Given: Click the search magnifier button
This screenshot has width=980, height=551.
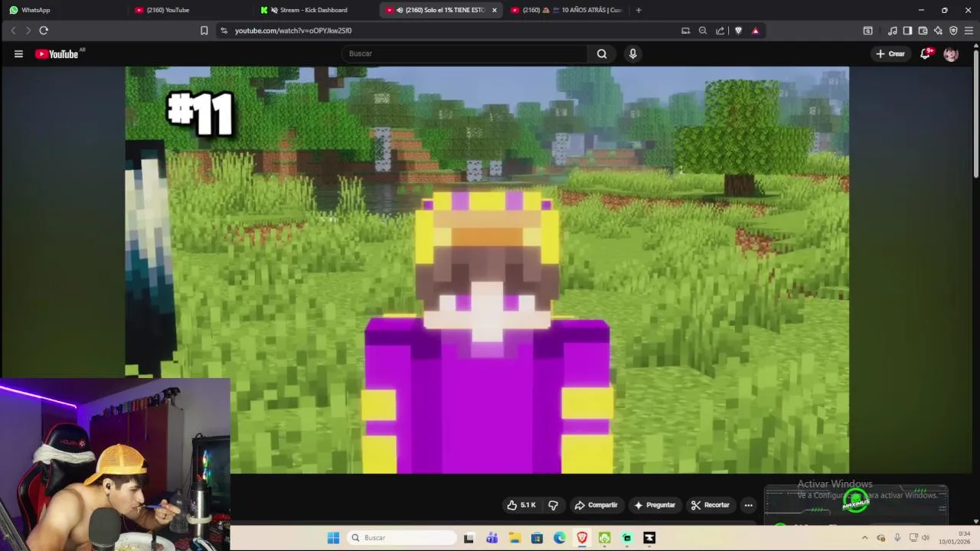Looking at the screenshot, I should (602, 54).
